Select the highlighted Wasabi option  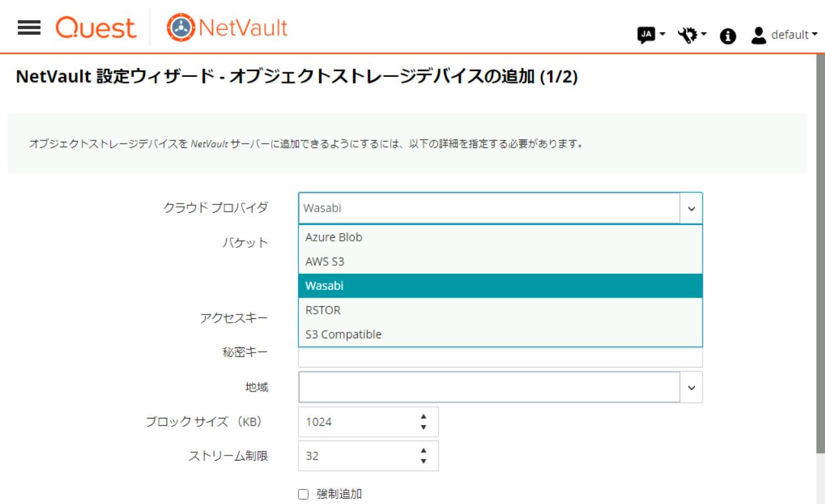(325, 285)
